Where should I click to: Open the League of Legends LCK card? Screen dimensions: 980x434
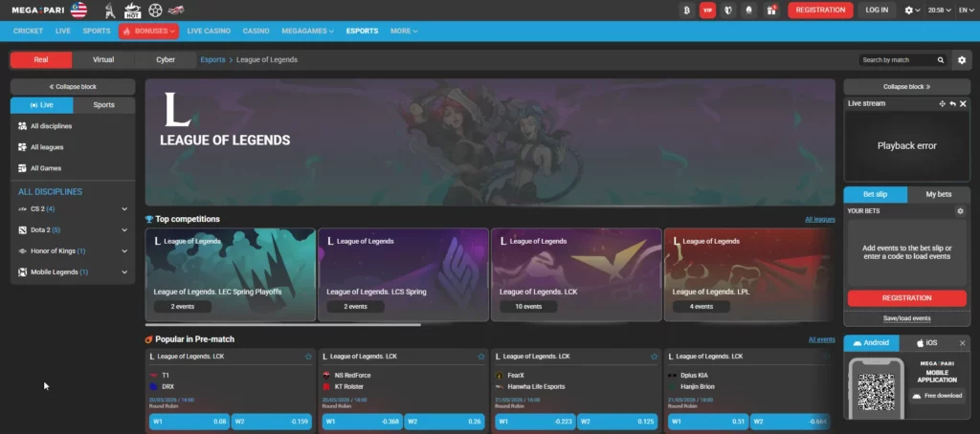tap(576, 274)
